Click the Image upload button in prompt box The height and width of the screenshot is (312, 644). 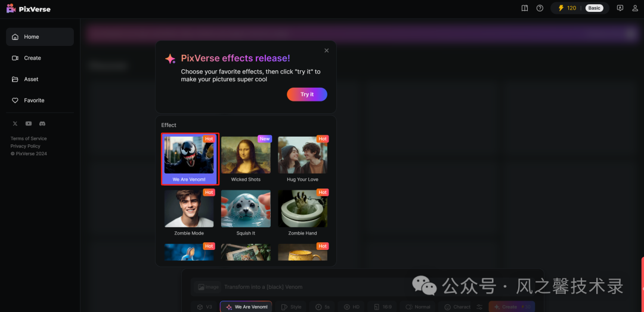(x=208, y=287)
